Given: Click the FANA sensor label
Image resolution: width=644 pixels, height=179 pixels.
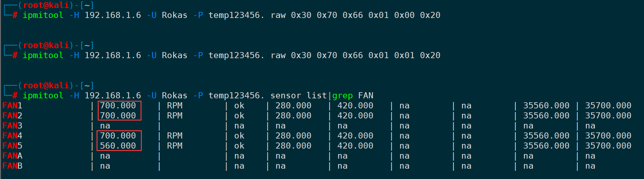Looking at the screenshot, I should (12, 156).
